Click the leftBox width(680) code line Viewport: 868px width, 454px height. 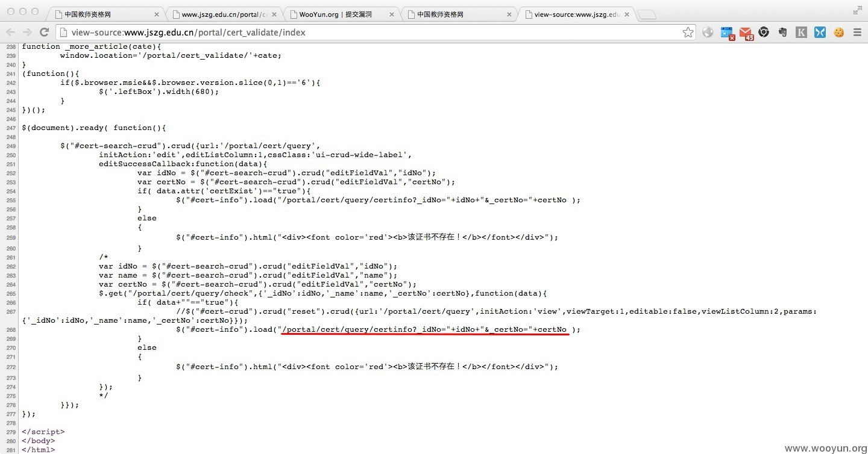(x=159, y=92)
